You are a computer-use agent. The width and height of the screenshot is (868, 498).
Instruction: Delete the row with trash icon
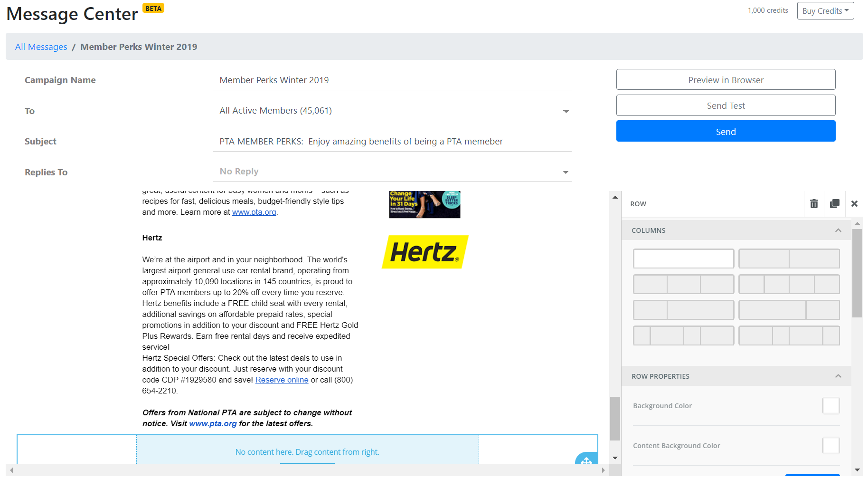point(814,204)
